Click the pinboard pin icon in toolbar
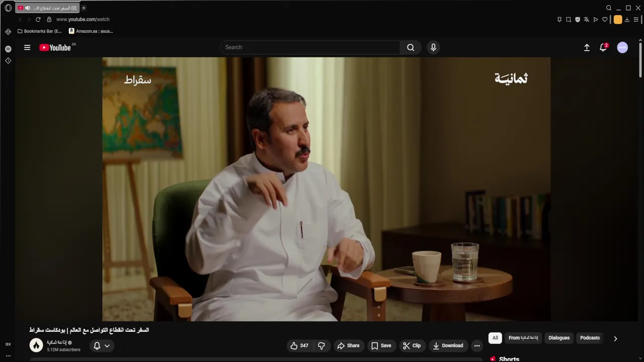The height and width of the screenshot is (362, 644). click(x=559, y=20)
